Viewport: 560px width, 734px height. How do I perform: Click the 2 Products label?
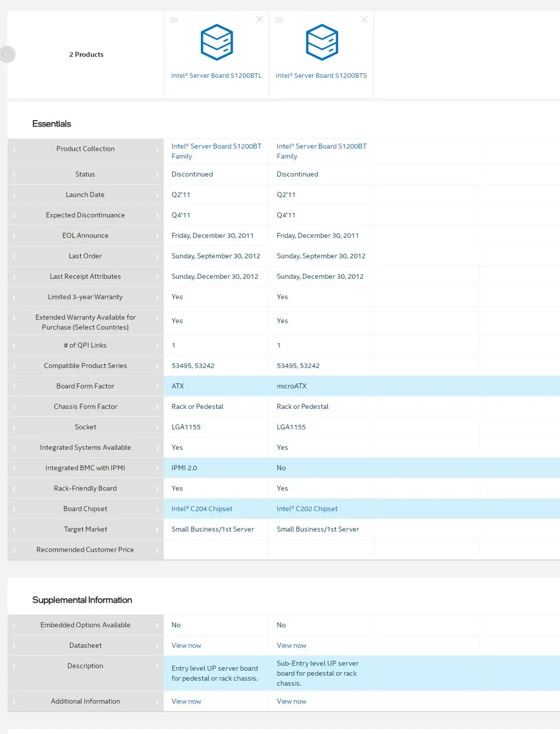[86, 54]
